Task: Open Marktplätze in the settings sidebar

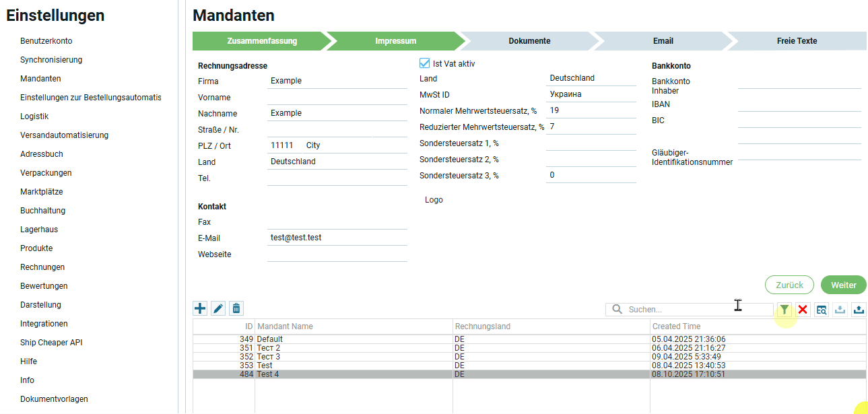Action: tap(41, 192)
